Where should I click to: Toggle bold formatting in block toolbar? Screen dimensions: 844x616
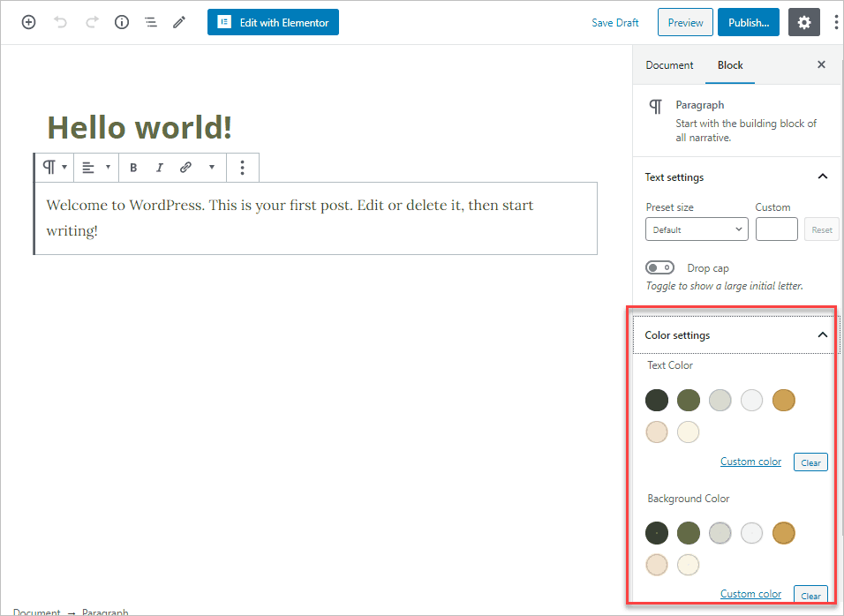pos(133,167)
